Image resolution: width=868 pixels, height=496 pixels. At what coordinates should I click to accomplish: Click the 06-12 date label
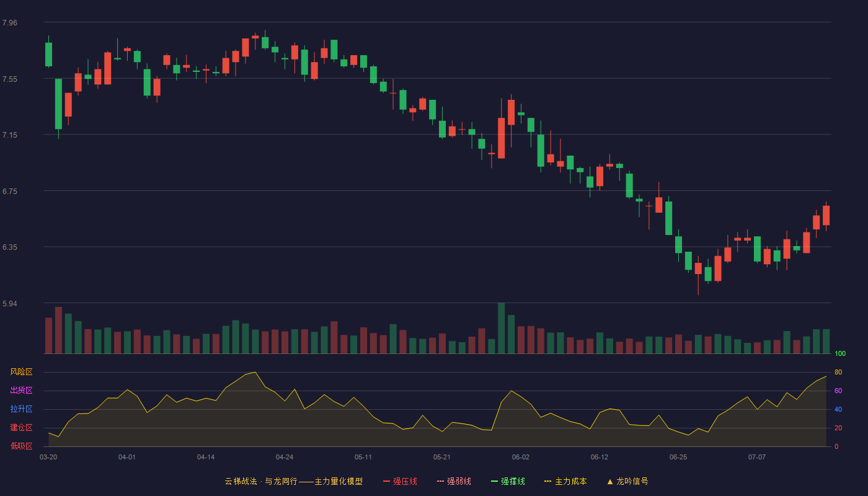tap(600, 457)
